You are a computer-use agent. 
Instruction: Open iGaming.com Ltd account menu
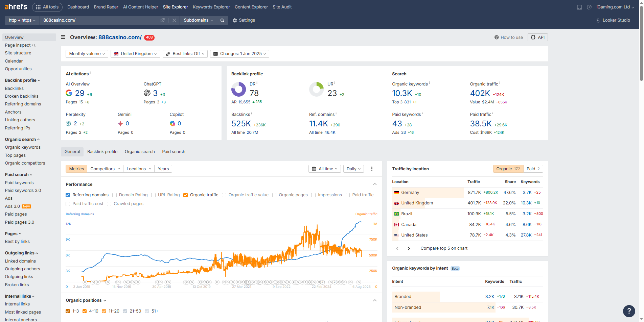615,7
